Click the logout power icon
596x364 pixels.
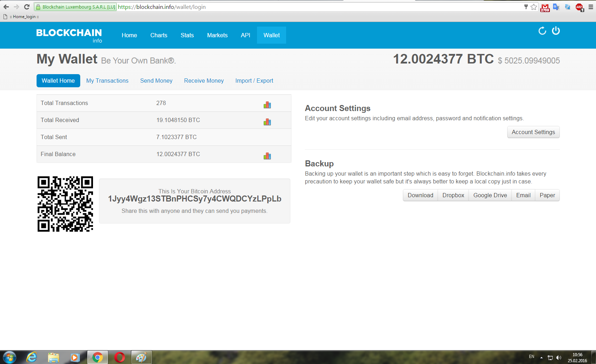556,31
